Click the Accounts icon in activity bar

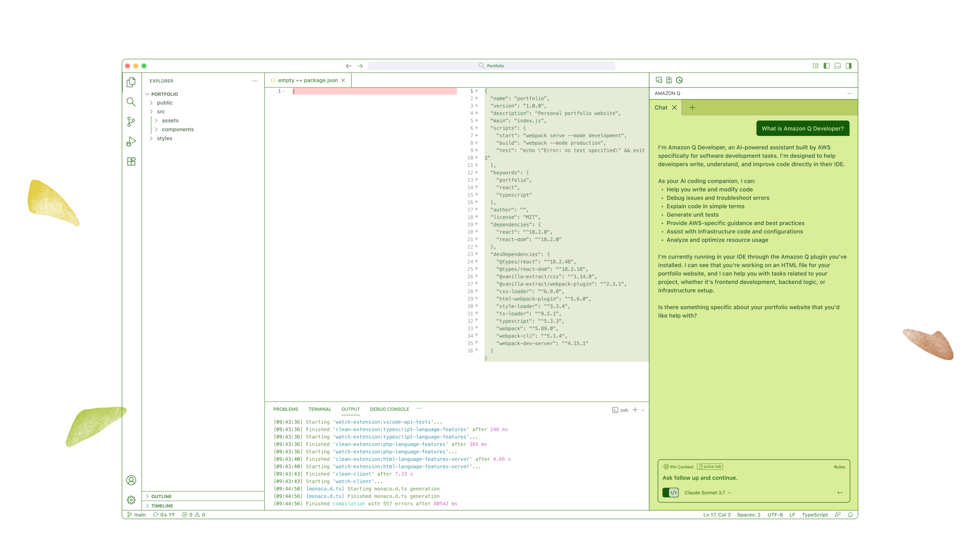[131, 480]
